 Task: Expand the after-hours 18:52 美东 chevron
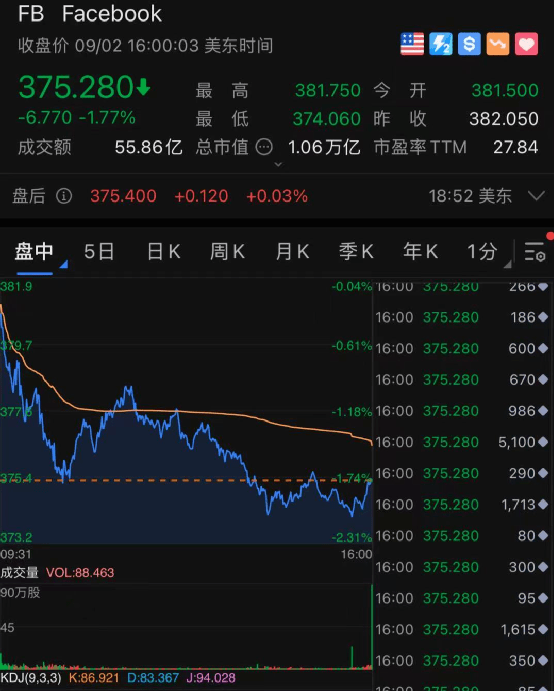pos(536,196)
